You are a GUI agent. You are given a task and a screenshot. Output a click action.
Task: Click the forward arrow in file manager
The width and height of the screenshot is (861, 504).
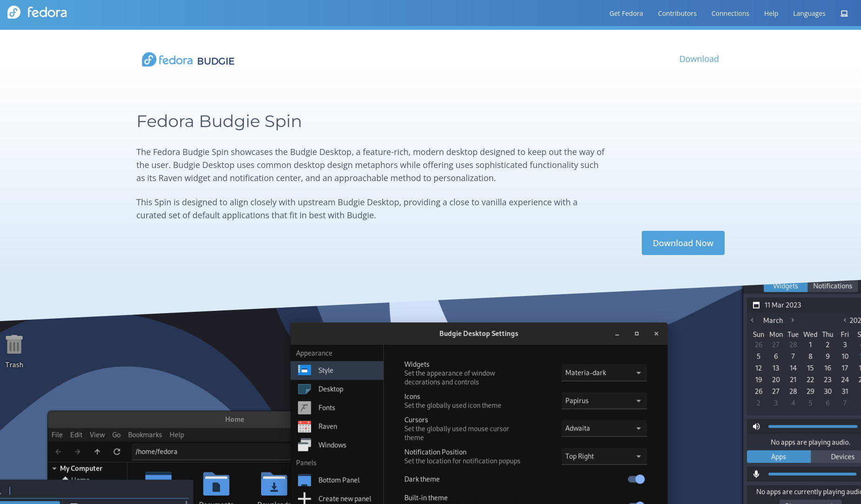pyautogui.click(x=78, y=451)
